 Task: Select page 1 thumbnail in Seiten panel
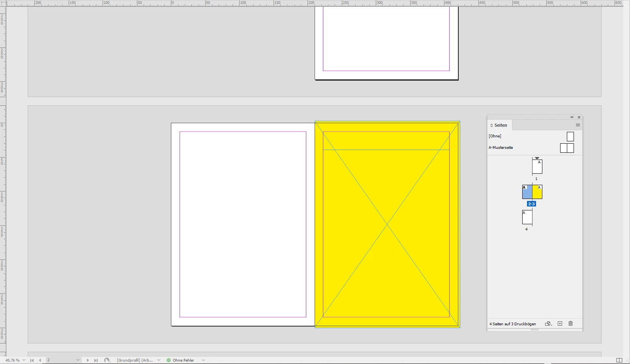point(537,167)
